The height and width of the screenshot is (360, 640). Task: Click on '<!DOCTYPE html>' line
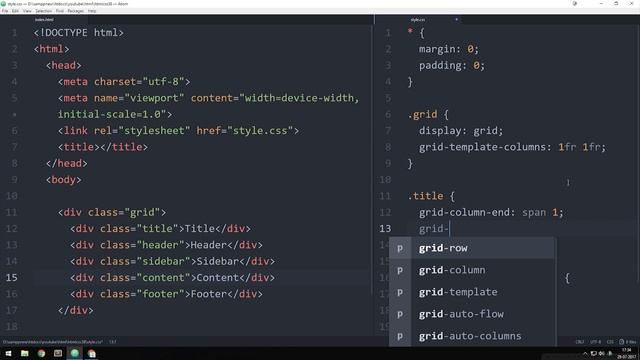point(79,33)
